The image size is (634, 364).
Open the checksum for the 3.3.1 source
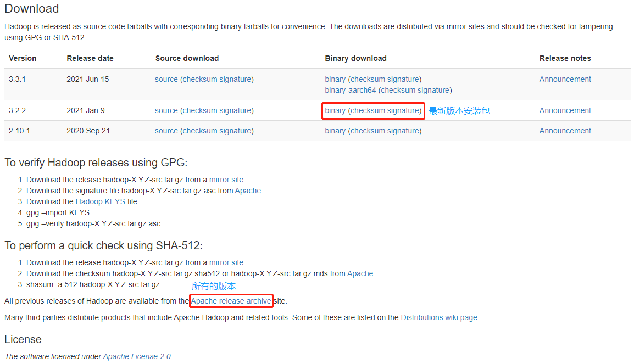199,79
